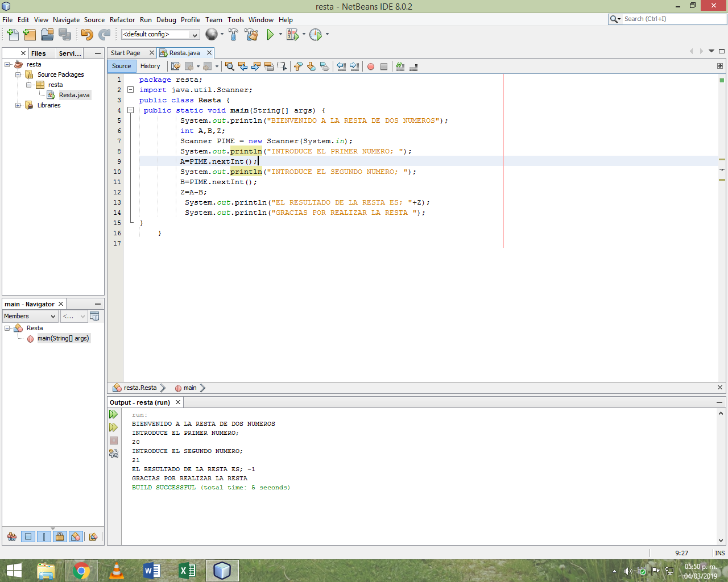Viewport: 728px width, 582px height.
Task: Build the project with the hammer icon
Action: pyautogui.click(x=233, y=34)
